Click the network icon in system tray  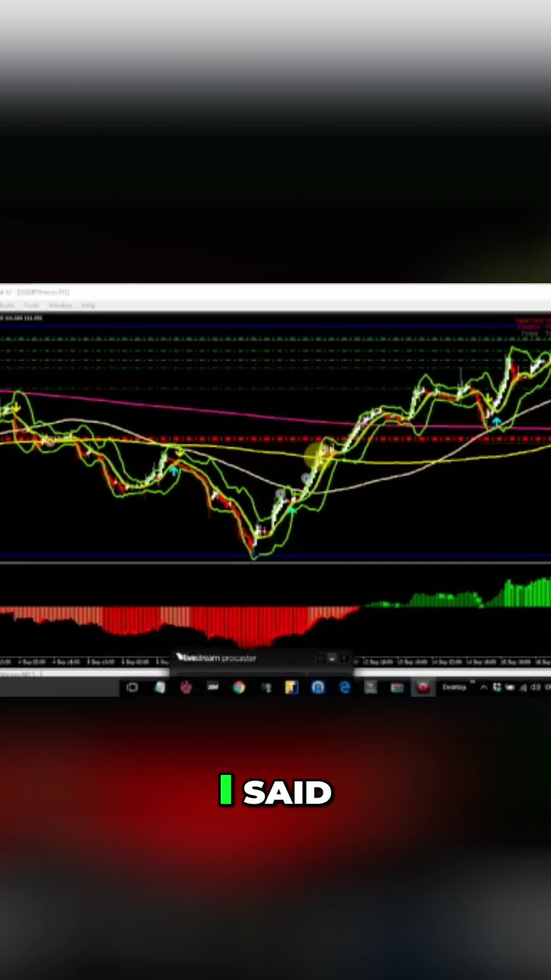click(x=522, y=688)
